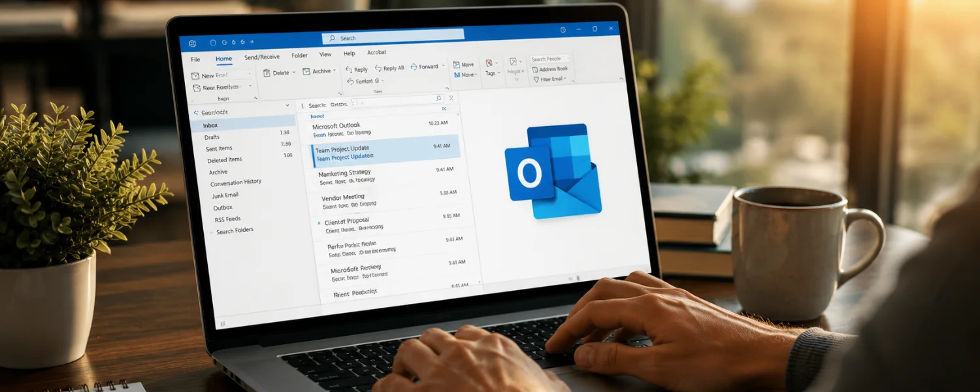Image resolution: width=980 pixels, height=392 pixels.
Task: Open the Outbox folder
Action: [x=223, y=208]
